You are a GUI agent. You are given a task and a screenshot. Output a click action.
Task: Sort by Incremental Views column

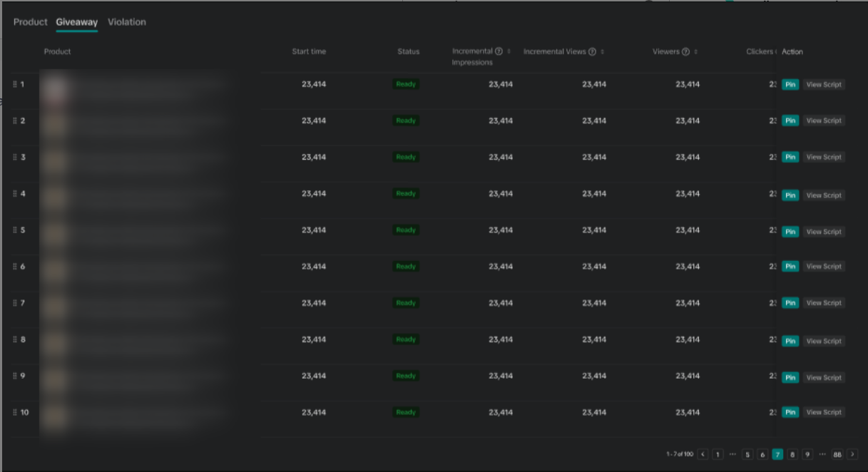coord(603,51)
